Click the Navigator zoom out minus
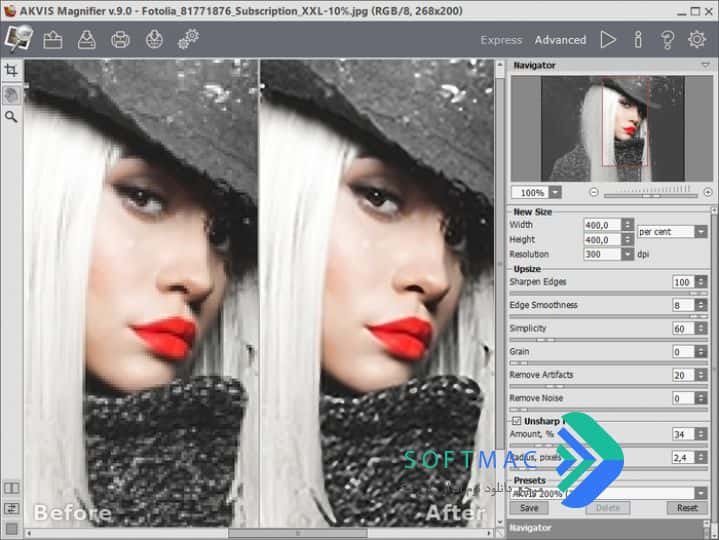This screenshot has height=540, width=719. 594,192
